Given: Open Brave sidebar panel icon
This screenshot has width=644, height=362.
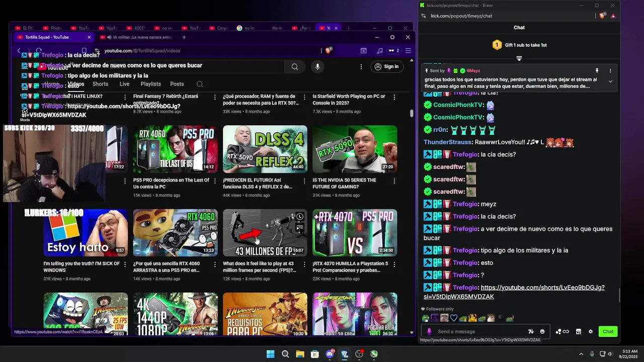Looking at the screenshot, I should pyautogui.click(x=363, y=50).
